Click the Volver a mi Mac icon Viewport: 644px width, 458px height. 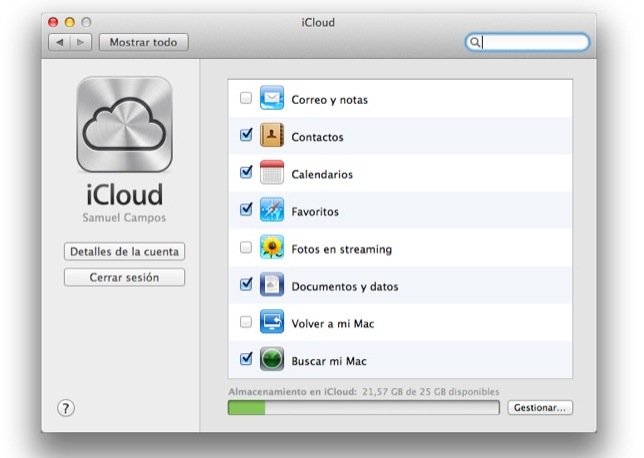(x=273, y=323)
